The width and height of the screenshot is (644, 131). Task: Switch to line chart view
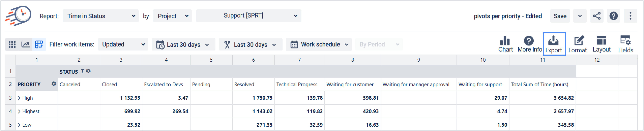(25, 44)
